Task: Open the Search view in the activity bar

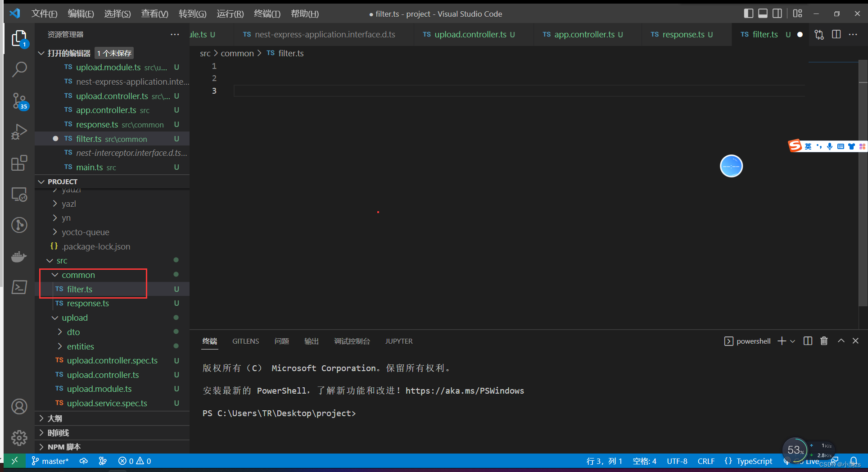Action: (x=19, y=70)
